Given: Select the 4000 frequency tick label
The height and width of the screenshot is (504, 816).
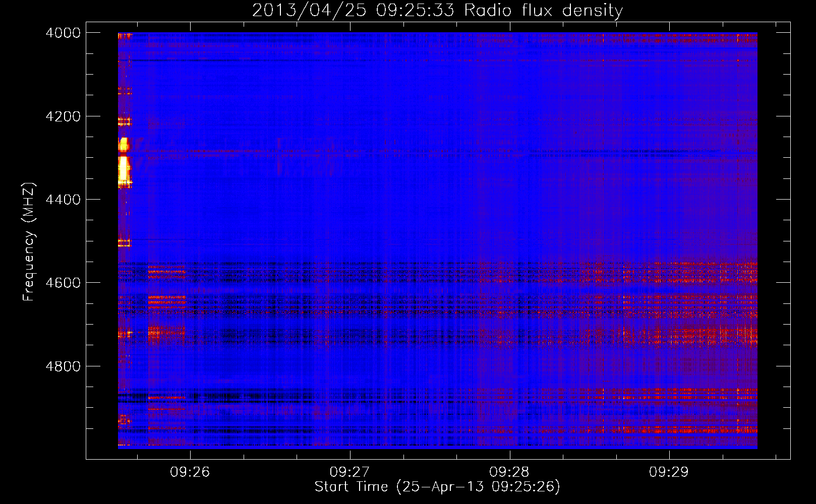Looking at the screenshot, I should tap(63, 33).
